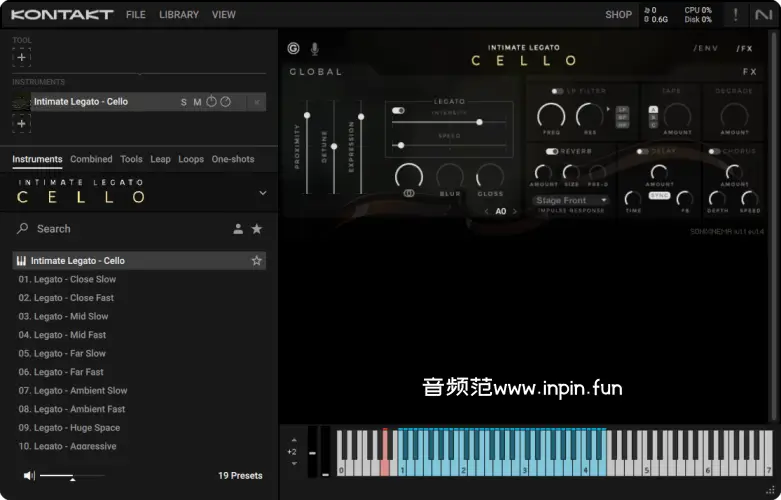
Task: Open the Stage Front impulse response dropdown
Action: tap(571, 201)
